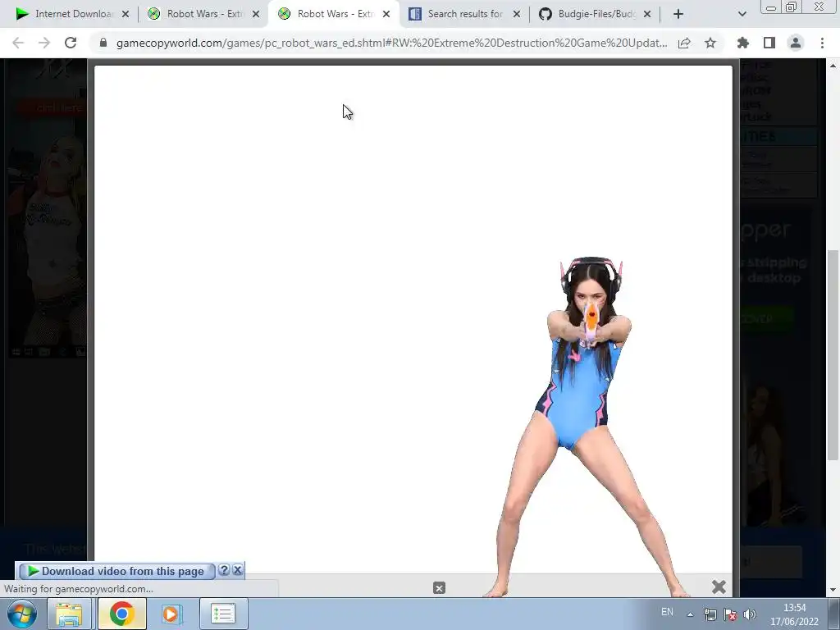
Task: Open Chrome's three-dot menu
Action: (x=822, y=43)
